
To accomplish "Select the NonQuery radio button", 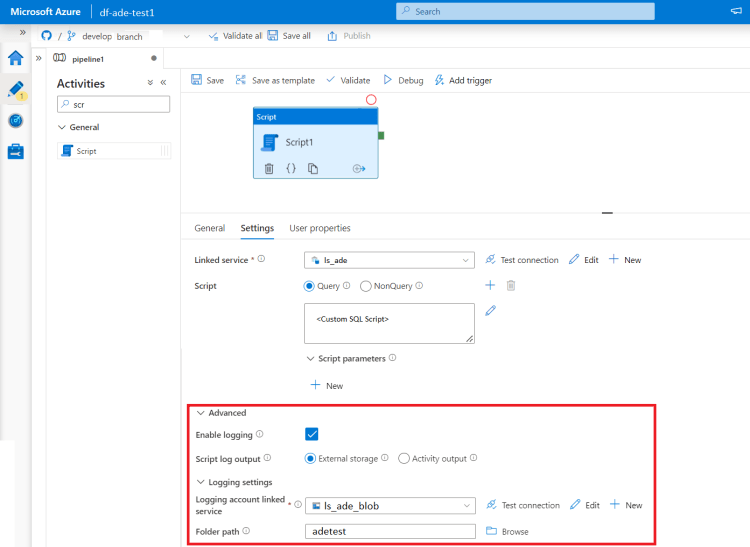I will [x=365, y=286].
